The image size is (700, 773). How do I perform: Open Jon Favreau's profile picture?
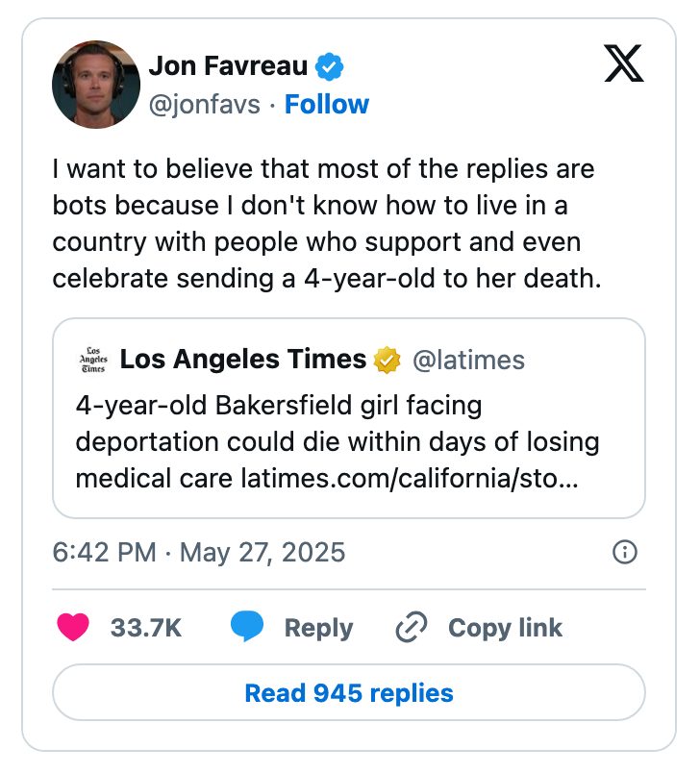96,84
